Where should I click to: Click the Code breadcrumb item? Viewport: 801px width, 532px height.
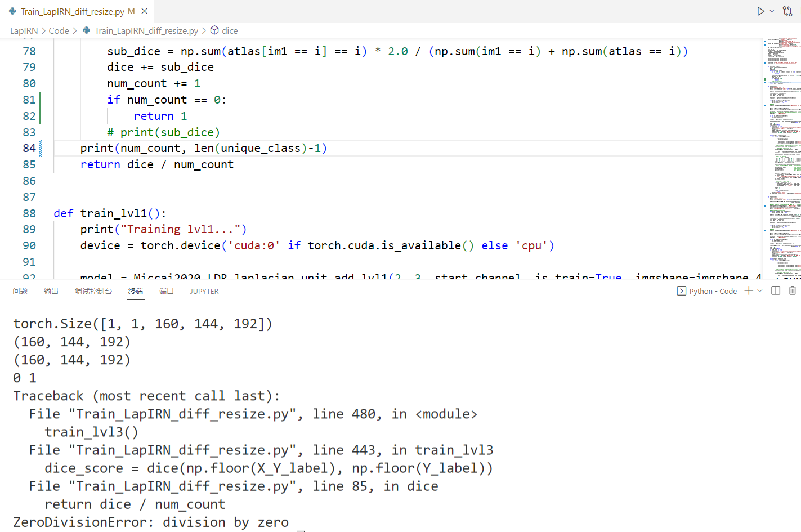click(59, 31)
